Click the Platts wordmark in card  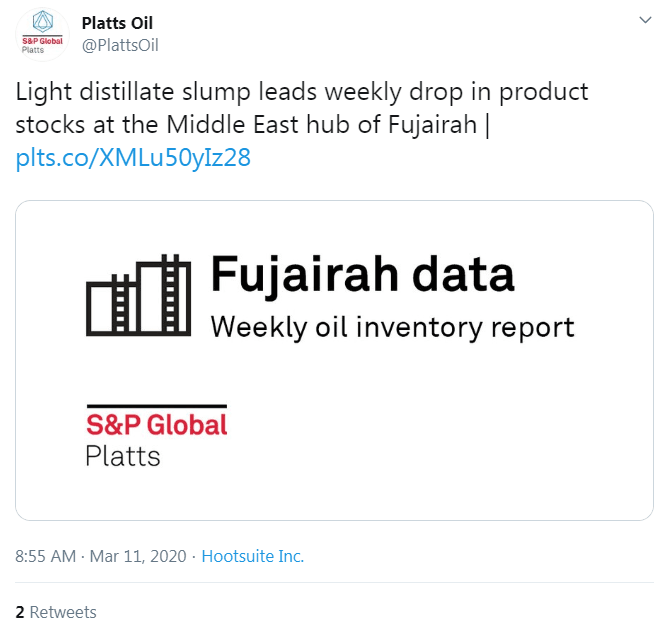click(x=123, y=456)
